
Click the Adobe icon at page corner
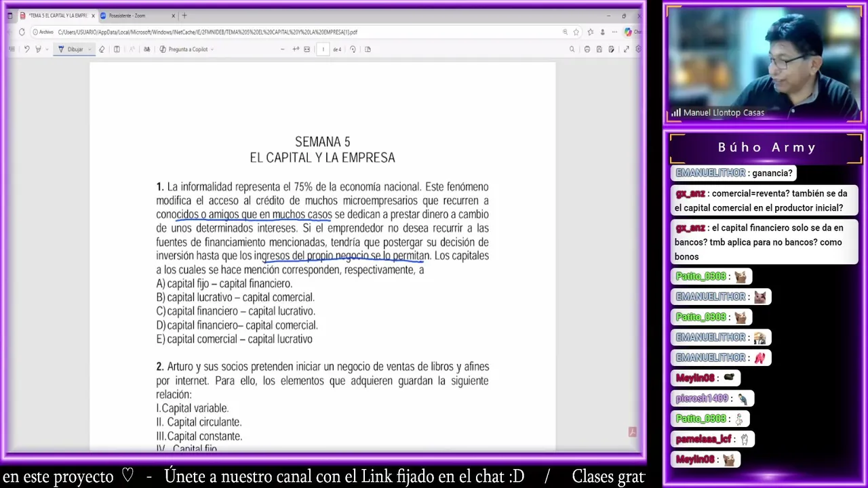632,432
